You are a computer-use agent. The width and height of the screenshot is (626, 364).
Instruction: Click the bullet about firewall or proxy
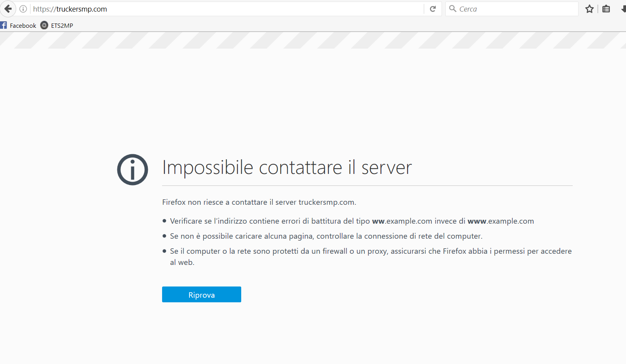[371, 251]
